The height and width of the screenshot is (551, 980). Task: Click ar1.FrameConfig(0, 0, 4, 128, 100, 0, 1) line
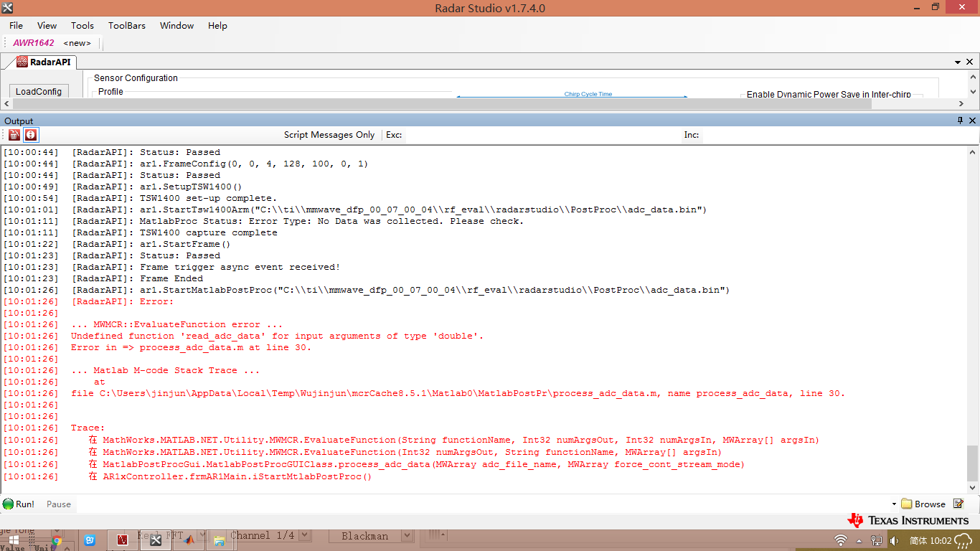click(x=254, y=164)
